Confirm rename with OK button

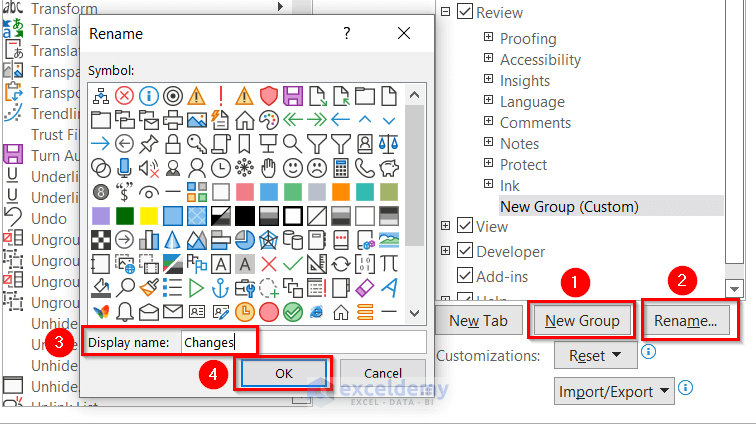coord(284,373)
